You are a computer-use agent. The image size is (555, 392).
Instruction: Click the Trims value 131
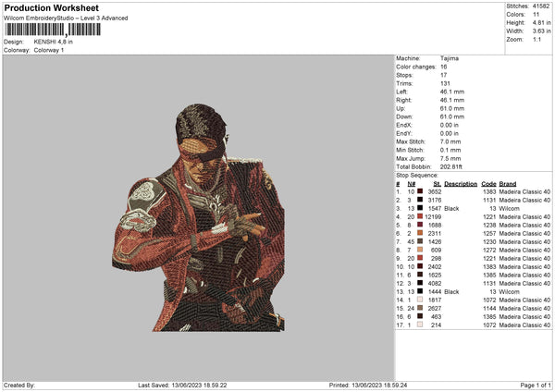(x=445, y=83)
